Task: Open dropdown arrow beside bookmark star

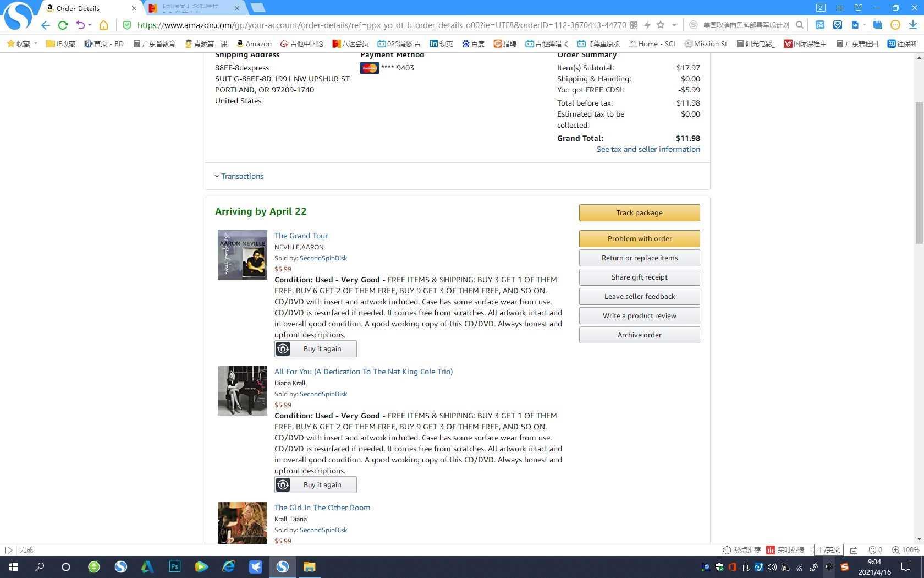Action: click(x=674, y=25)
